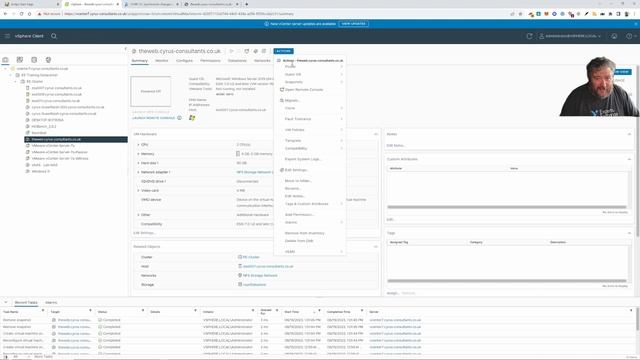This screenshot has height=360, width=640.
Task: Click the browser reload button
Action: click(x=21, y=14)
